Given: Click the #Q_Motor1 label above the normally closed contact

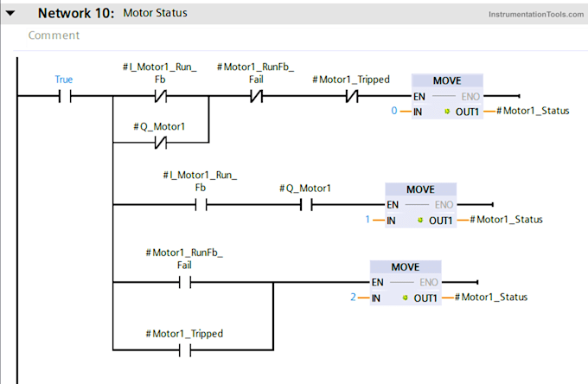Looking at the screenshot, I should 159,127.
